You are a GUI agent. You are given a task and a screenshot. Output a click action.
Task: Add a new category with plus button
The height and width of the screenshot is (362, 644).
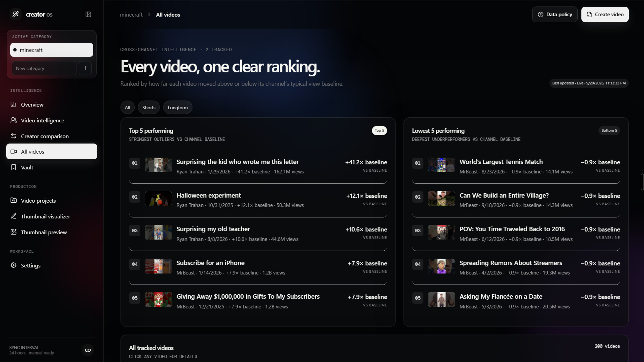coord(85,68)
